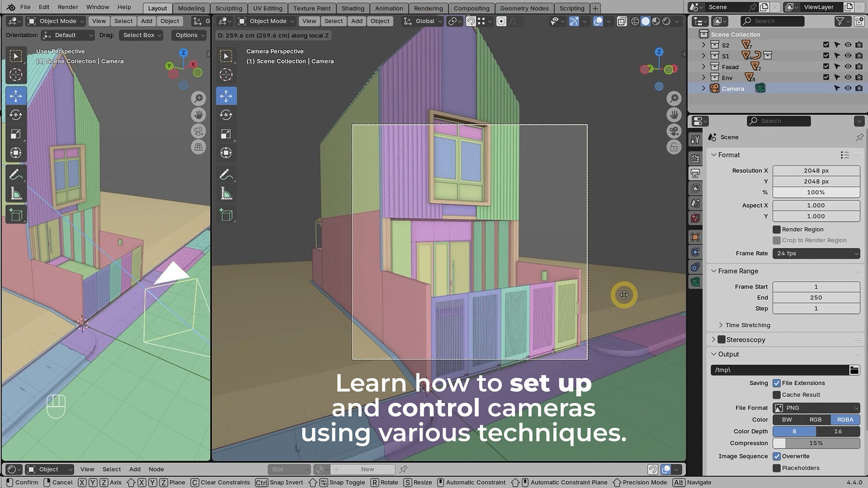Select the Scale tool in the left viewport toolbar

[x=16, y=134]
